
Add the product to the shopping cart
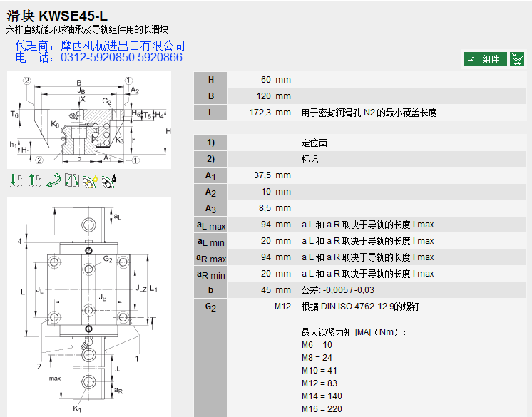[517, 59]
